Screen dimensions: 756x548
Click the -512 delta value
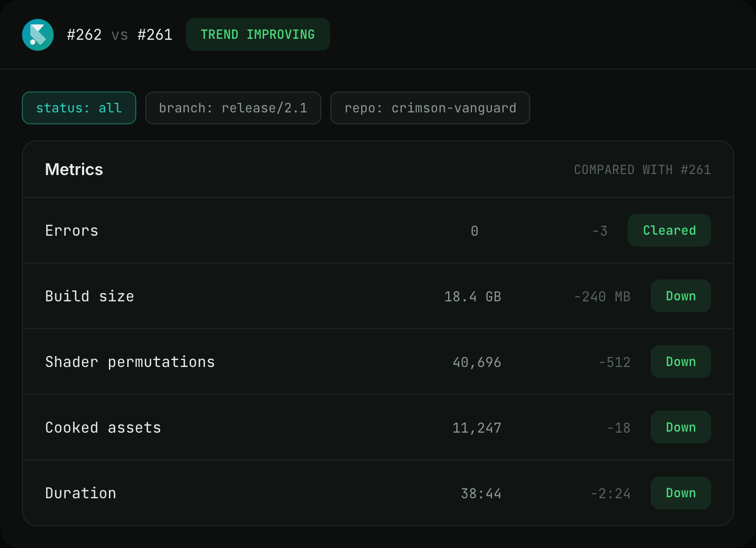[615, 363]
